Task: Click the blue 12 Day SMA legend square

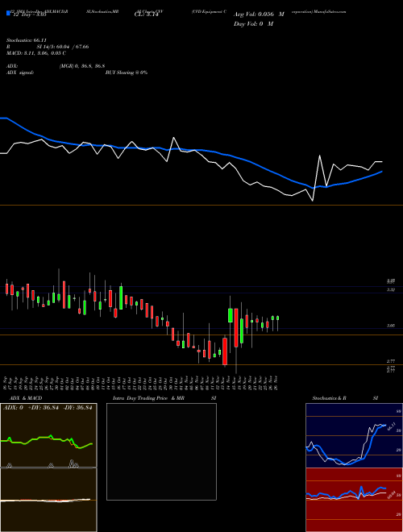Action: (x=8, y=13)
